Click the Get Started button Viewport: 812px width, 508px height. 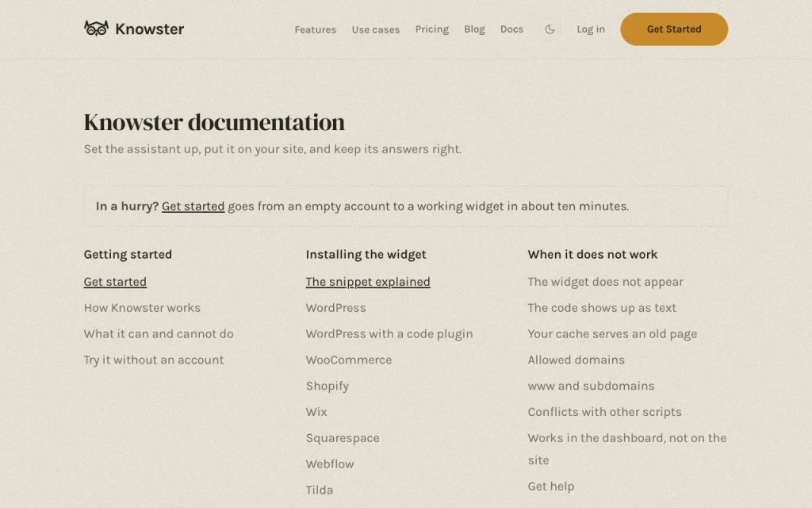coord(674,29)
